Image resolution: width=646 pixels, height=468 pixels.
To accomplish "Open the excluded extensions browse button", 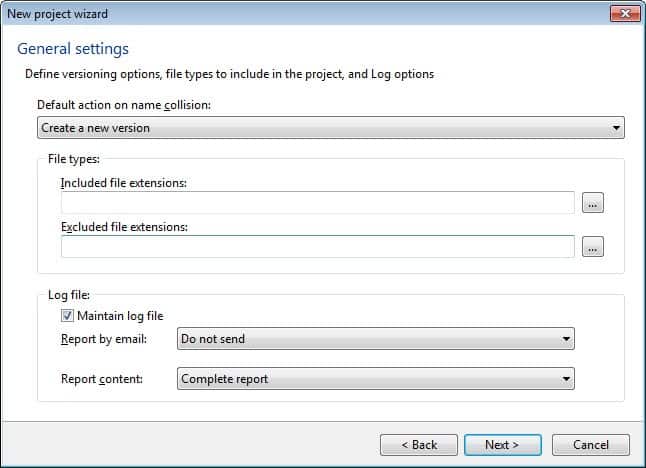I will click(593, 247).
